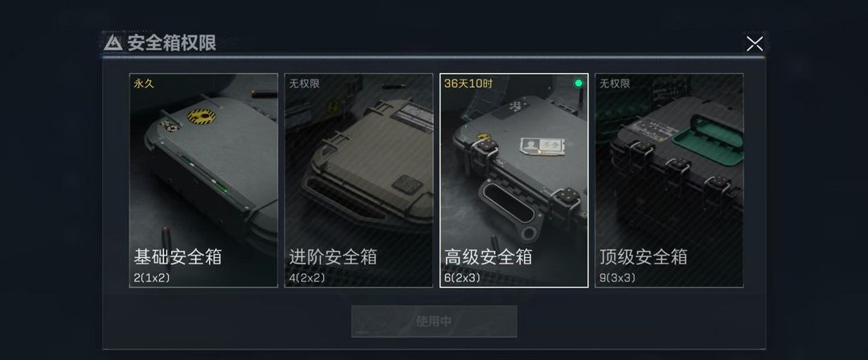This screenshot has height=360, width=868.
Task: Click 无权限 label on the 顶级安全箱 card
Action: (615, 84)
